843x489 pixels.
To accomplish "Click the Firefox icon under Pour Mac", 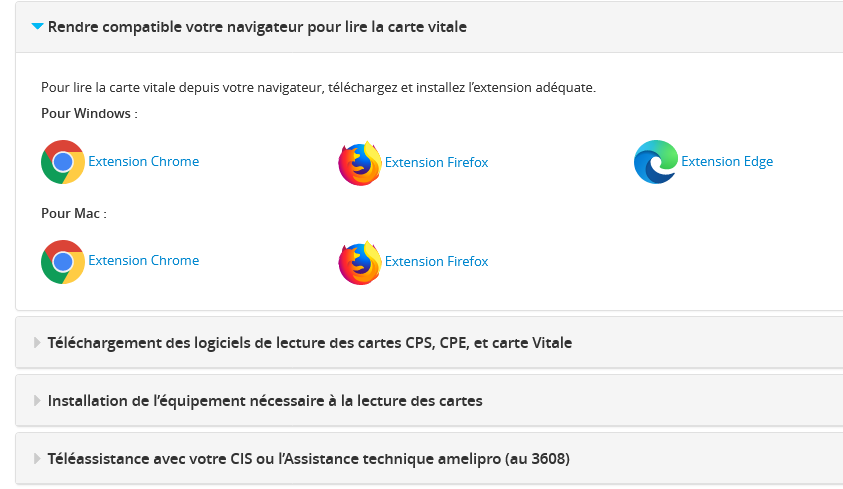I will pyautogui.click(x=360, y=262).
